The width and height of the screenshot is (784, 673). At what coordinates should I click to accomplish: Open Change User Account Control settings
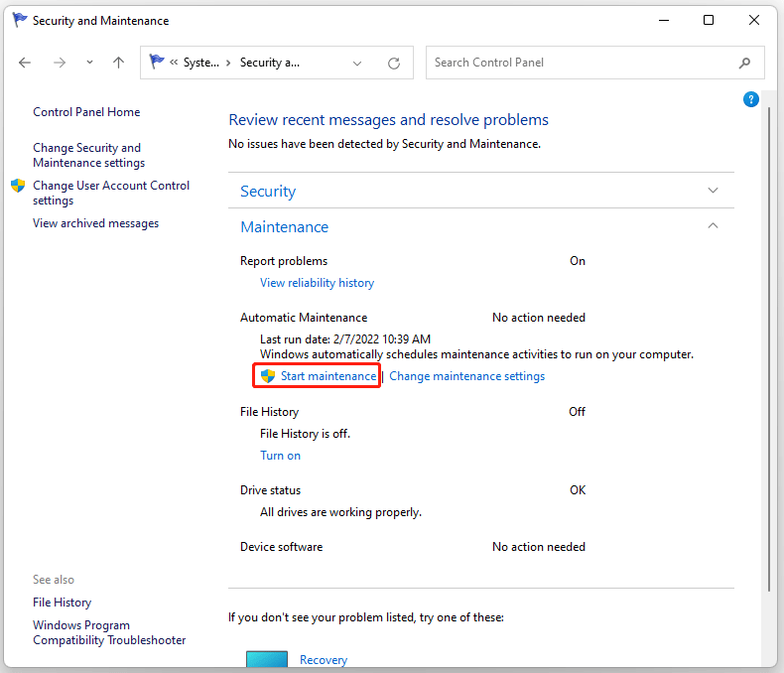(111, 193)
